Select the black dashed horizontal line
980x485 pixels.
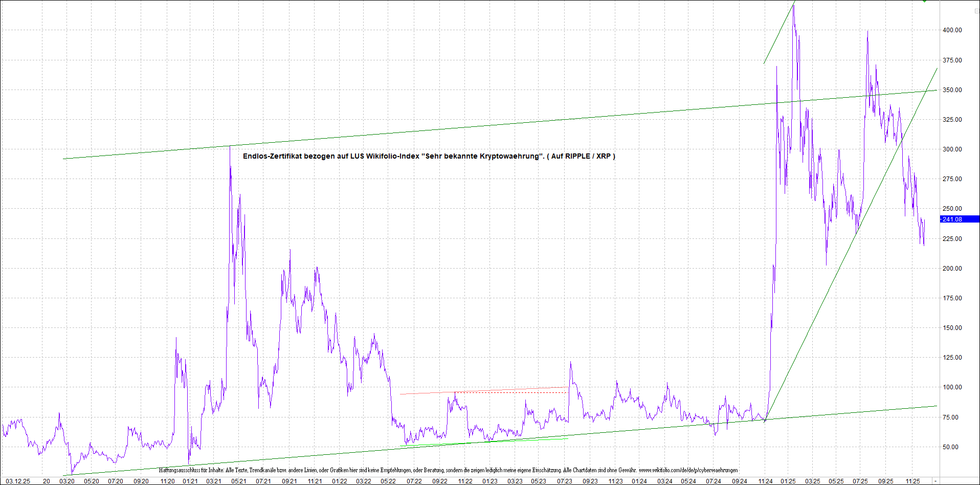click(511, 392)
